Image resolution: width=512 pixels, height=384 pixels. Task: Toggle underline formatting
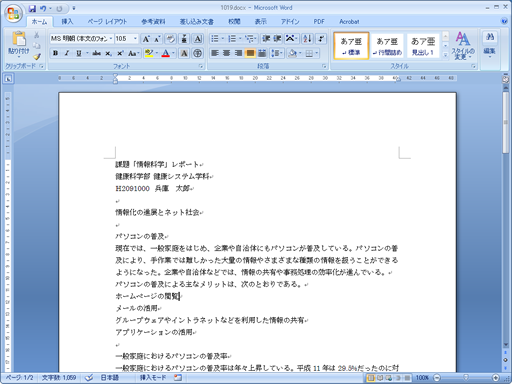(79, 53)
